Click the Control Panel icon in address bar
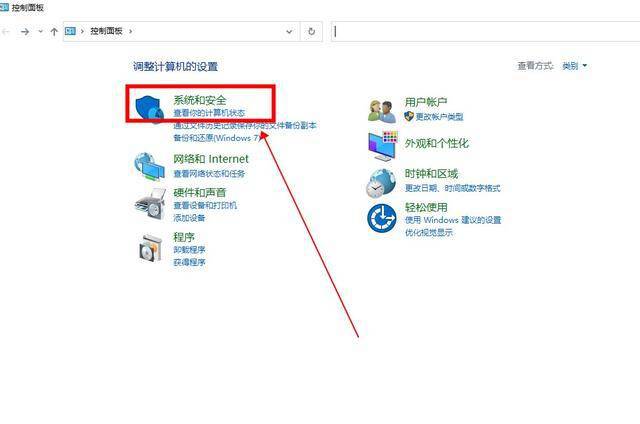The width and height of the screenshot is (640, 424). [70, 31]
